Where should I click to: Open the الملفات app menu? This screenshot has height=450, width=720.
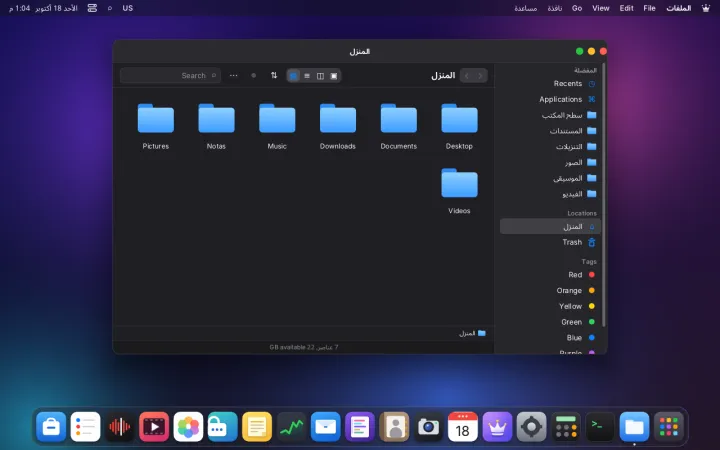pos(679,8)
